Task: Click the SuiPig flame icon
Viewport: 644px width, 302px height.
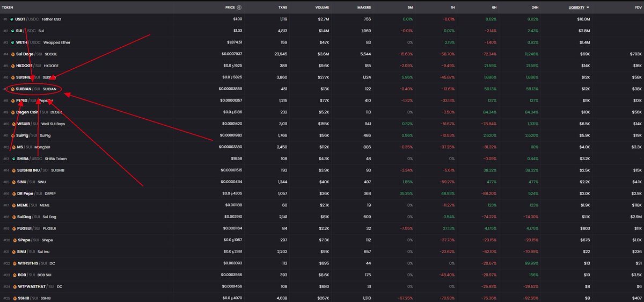Action: [x=13, y=135]
